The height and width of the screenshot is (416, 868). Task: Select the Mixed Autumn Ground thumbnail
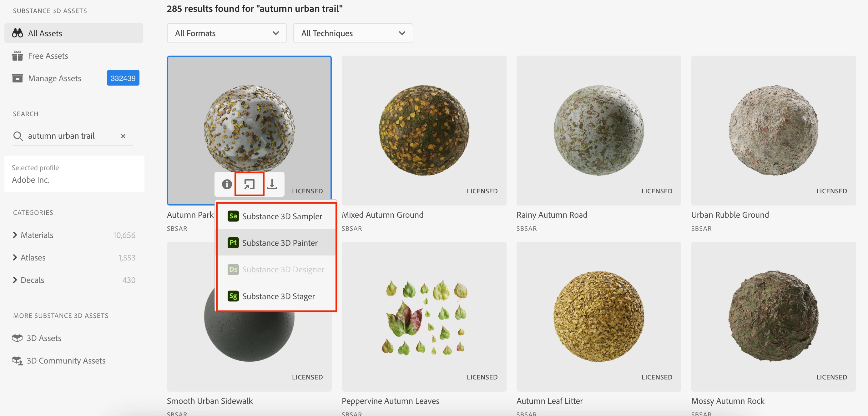(x=424, y=130)
